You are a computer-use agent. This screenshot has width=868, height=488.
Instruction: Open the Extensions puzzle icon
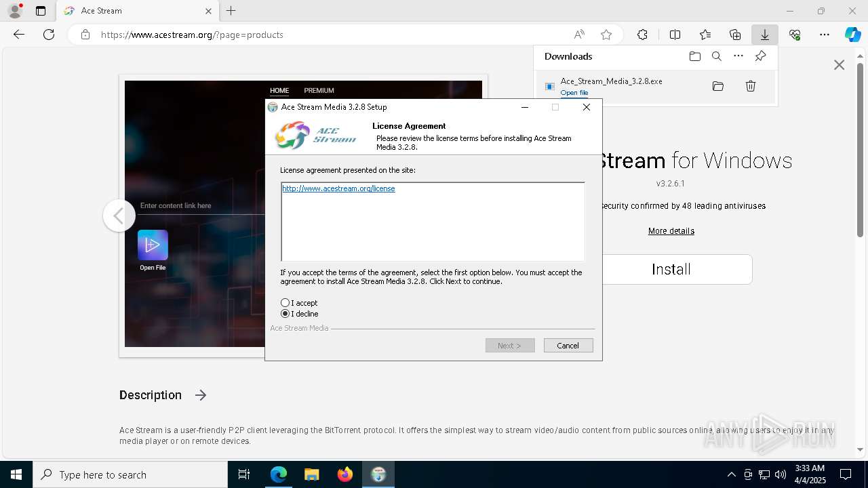tap(642, 35)
